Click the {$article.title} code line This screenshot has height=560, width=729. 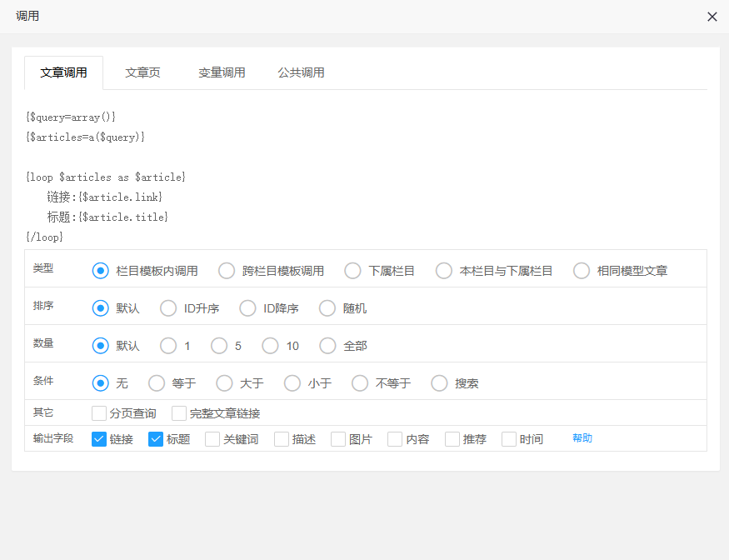tap(123, 217)
